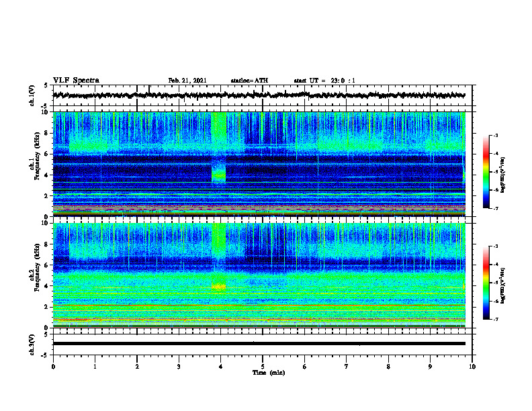Click the red horizontal line near 2 kHz in ch.2
This screenshot has width=532, height=411.
click(259, 305)
